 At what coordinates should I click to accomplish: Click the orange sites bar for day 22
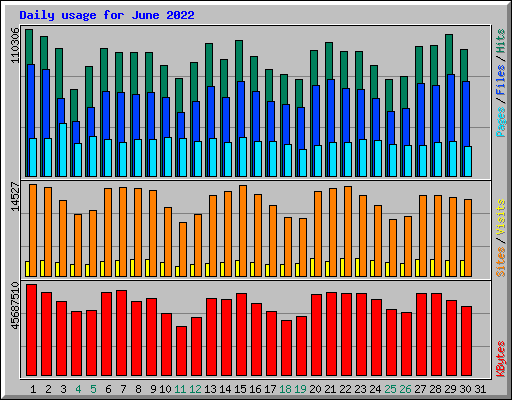[x=348, y=231]
